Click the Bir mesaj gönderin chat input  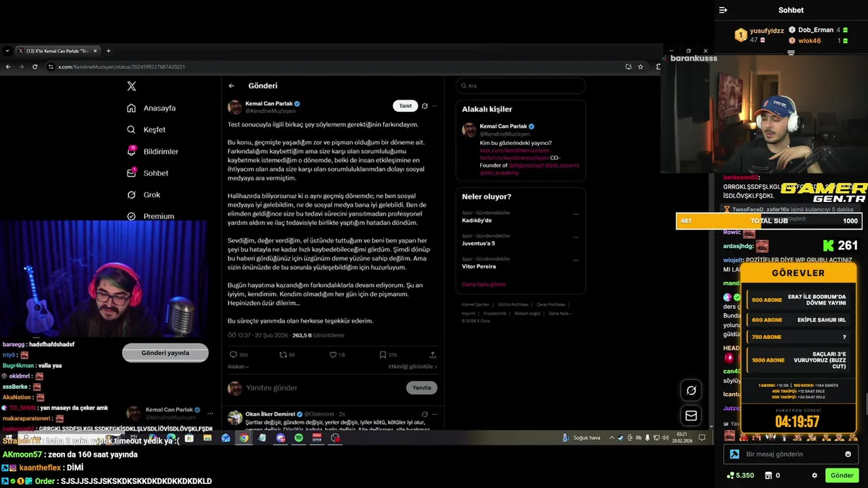[791, 454]
